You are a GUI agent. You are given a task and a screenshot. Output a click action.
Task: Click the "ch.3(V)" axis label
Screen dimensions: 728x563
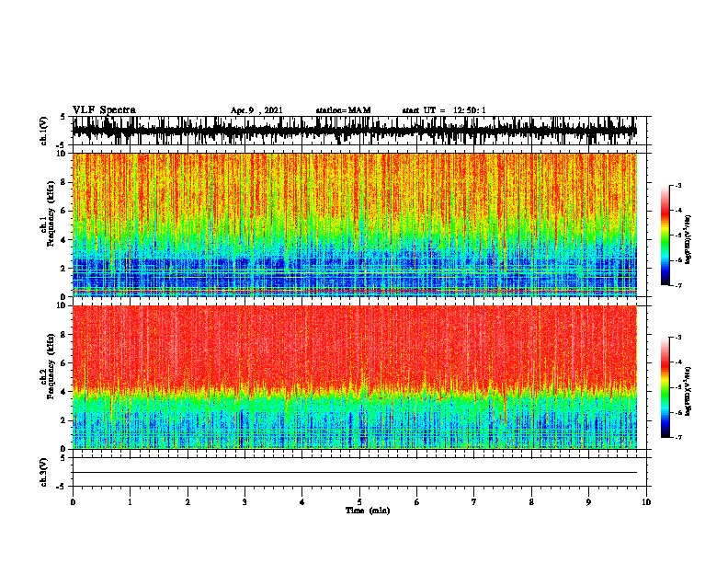click(44, 472)
